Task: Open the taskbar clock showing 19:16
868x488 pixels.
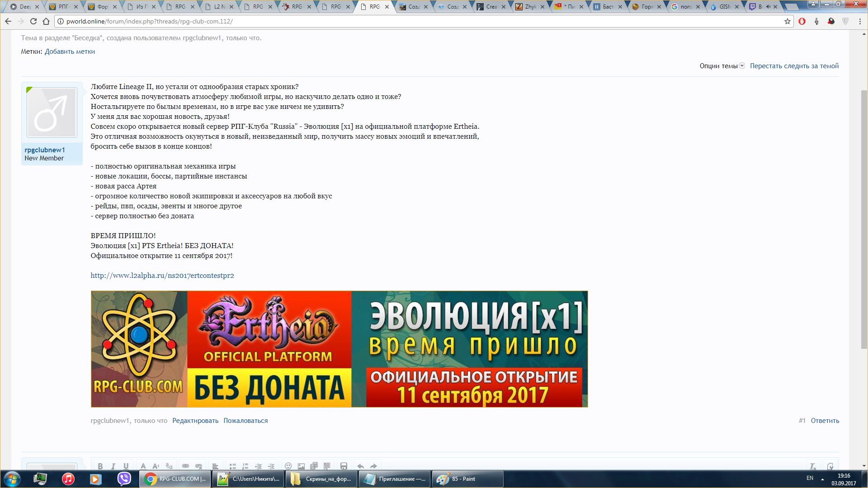Action: (844, 479)
